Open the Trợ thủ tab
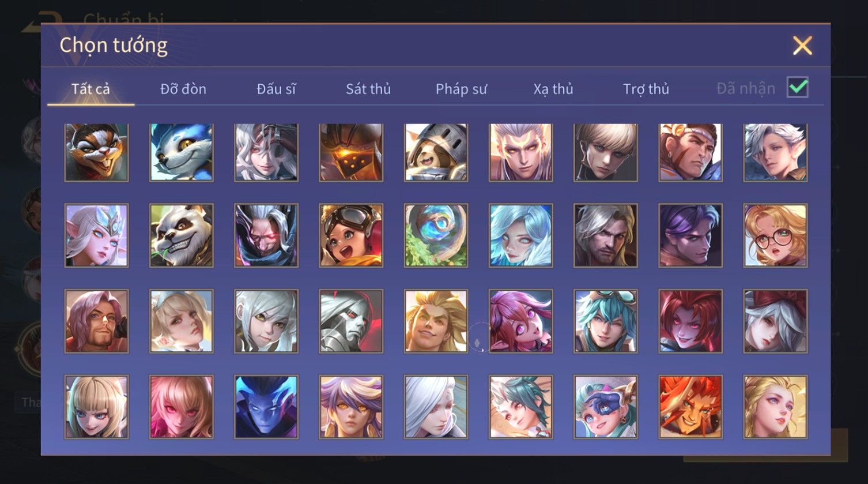 pyautogui.click(x=646, y=89)
